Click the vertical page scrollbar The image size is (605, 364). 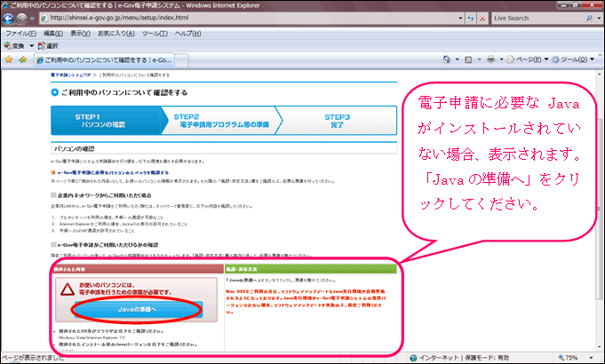(600, 213)
